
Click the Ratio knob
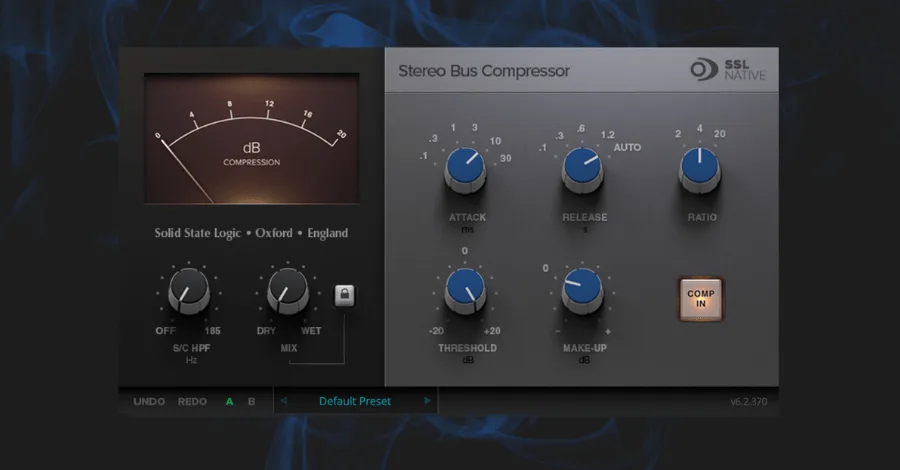coord(700,169)
